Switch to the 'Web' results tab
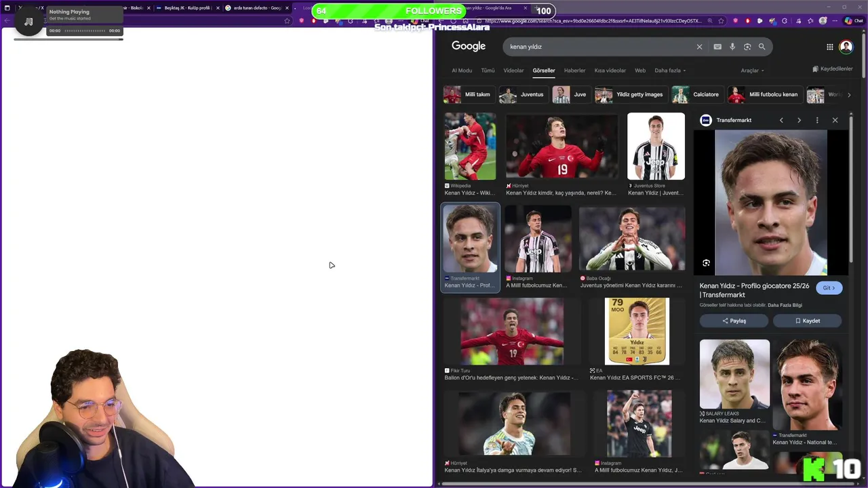The height and width of the screenshot is (488, 868). click(640, 70)
